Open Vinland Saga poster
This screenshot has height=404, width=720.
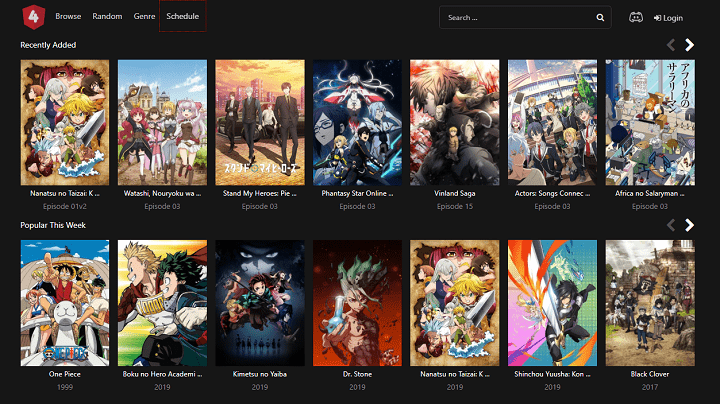coord(455,123)
